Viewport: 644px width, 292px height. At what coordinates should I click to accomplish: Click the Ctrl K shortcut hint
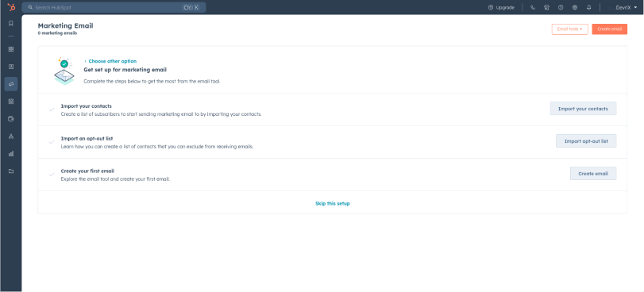[x=191, y=7]
